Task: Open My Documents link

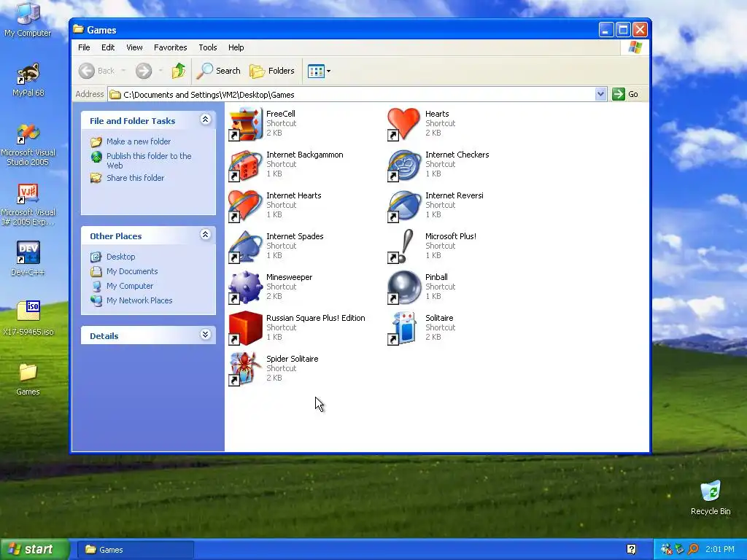Action: coord(132,271)
